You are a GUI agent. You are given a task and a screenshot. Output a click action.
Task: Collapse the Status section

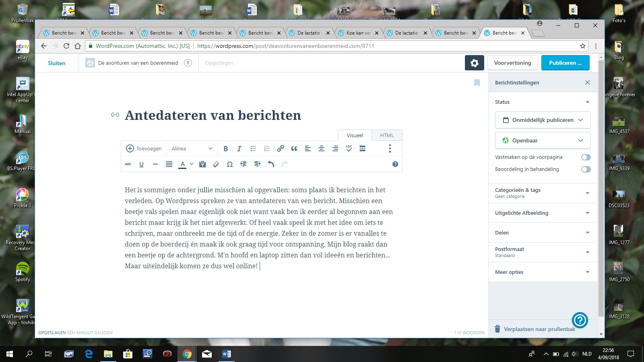point(587,102)
